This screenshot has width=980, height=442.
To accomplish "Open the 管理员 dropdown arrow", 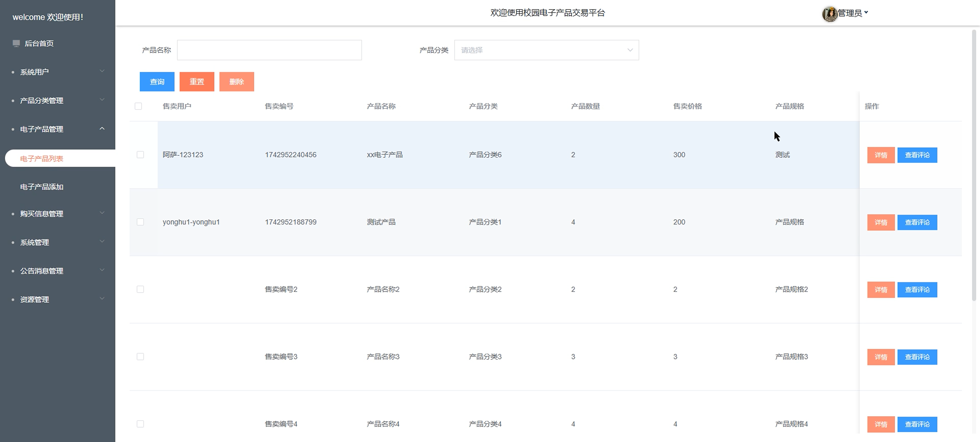I will click(x=866, y=13).
